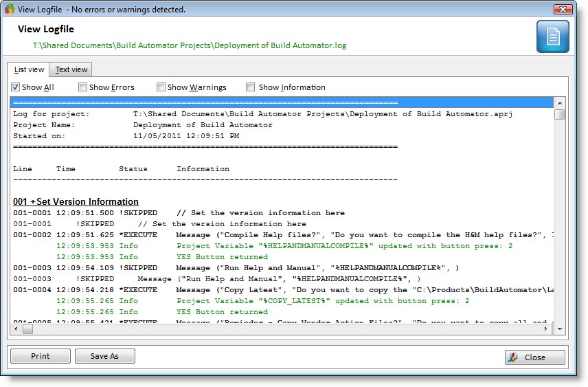This screenshot has height=387, width=588.
Task: Enable the Show Errors checkbox
Action: click(x=82, y=87)
